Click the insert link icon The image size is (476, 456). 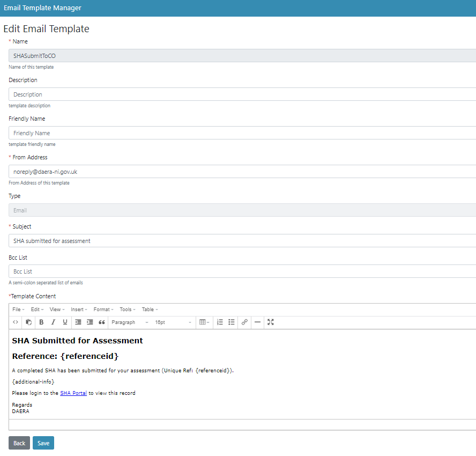(244, 322)
